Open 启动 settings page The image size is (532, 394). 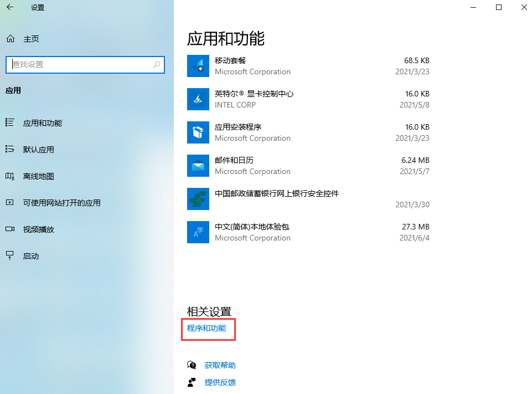tap(31, 256)
